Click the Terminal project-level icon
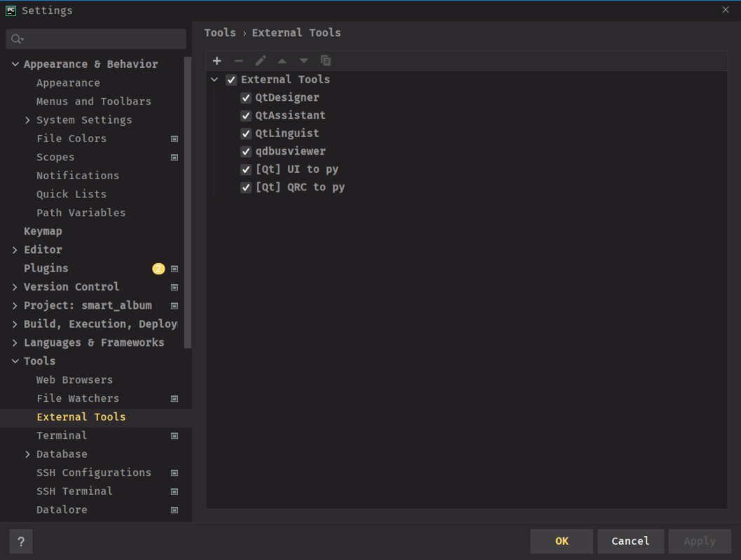The width and height of the screenshot is (741, 560). [x=174, y=436]
